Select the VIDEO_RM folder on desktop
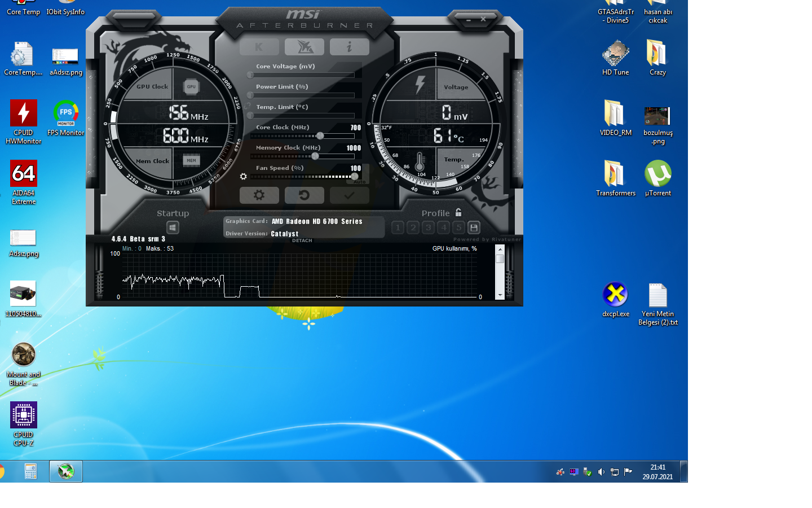The width and height of the screenshot is (812, 508). pos(615,118)
